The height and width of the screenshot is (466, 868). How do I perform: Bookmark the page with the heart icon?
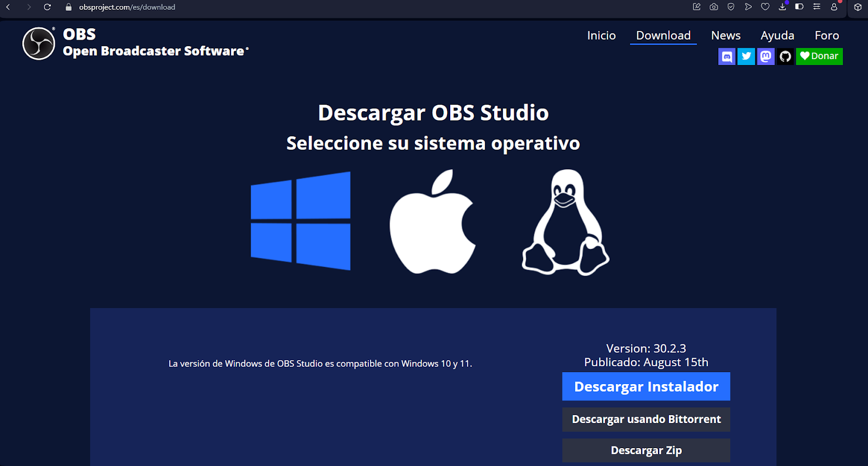coord(765,7)
